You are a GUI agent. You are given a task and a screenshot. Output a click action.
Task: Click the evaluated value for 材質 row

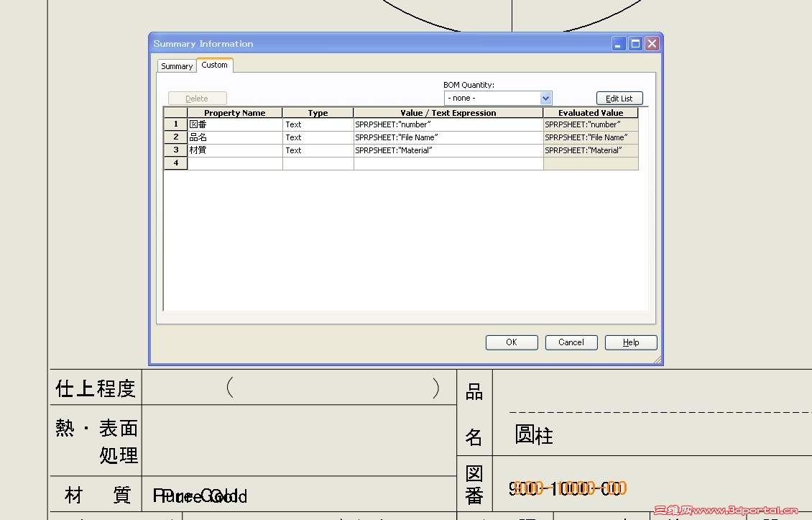tap(591, 150)
